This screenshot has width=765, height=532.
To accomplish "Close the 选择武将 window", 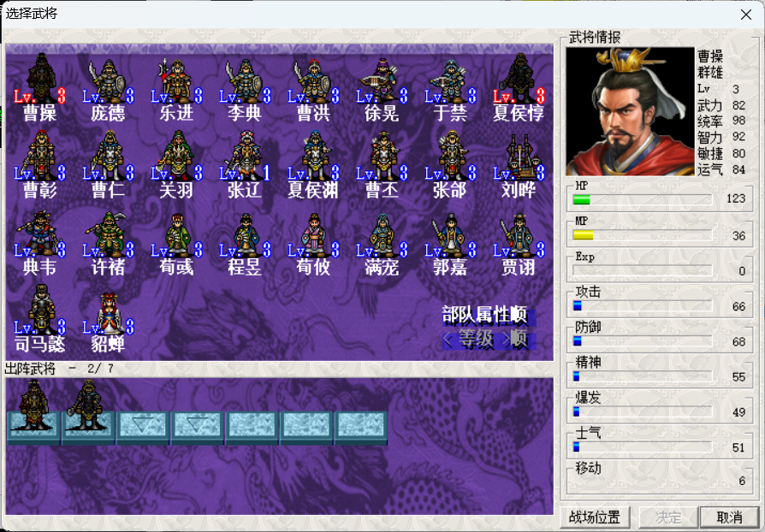I will coord(746,15).
